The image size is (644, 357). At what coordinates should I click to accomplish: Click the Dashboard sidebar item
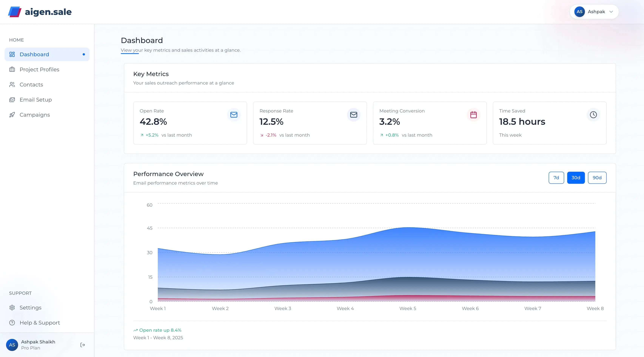(x=34, y=55)
